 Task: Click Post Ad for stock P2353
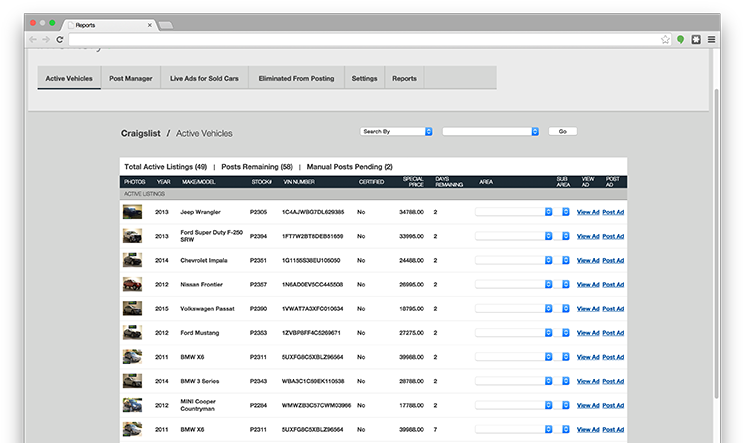coord(613,333)
